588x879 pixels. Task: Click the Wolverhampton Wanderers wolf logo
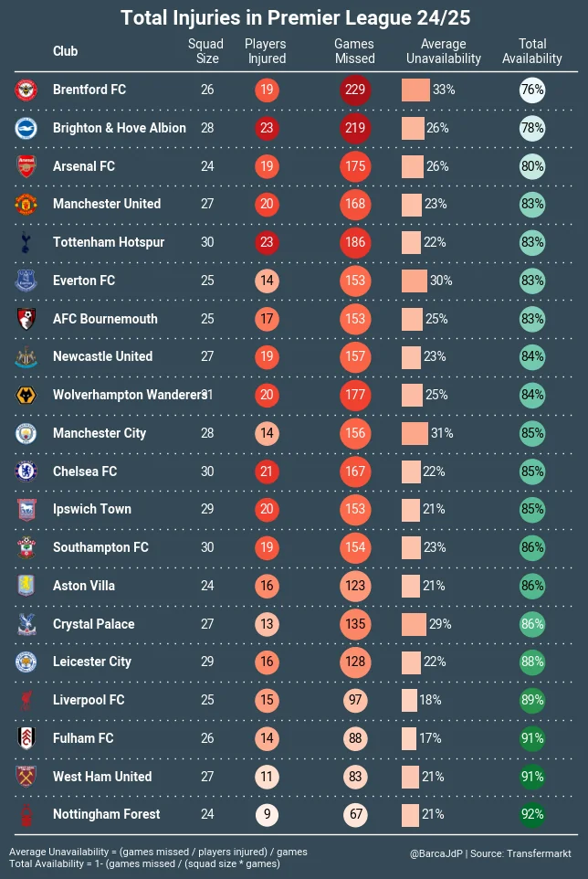click(26, 395)
